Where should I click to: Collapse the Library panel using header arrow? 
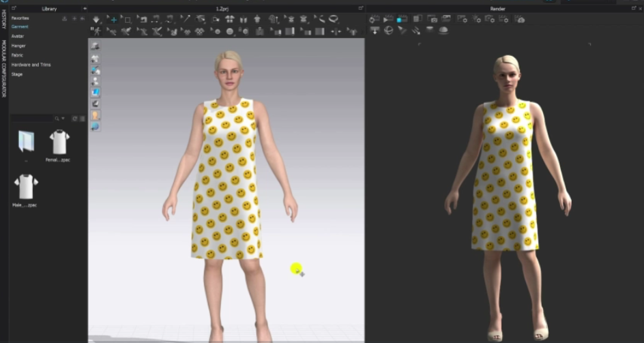tap(85, 9)
